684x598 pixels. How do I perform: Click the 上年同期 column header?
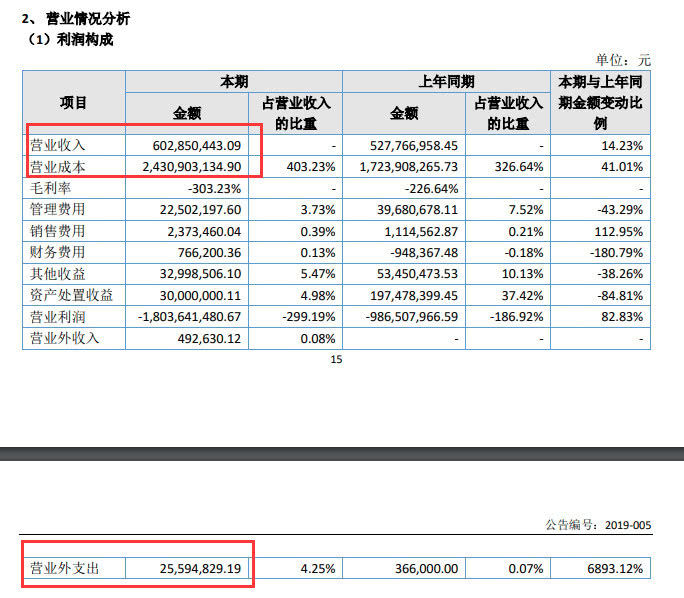click(x=446, y=82)
